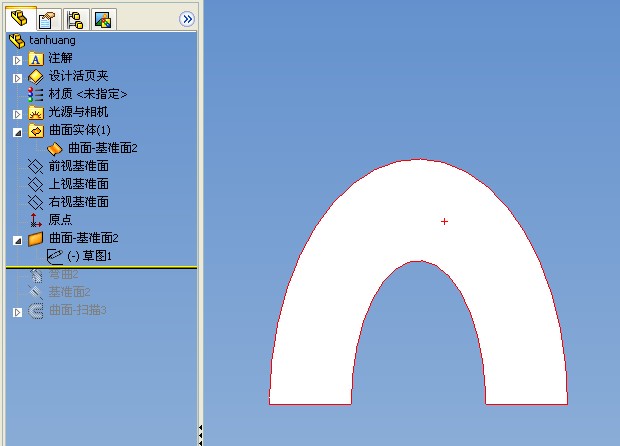This screenshot has width=620, height=446.
Task: Click the panel splitter collapse arrows
Action: 200,435
